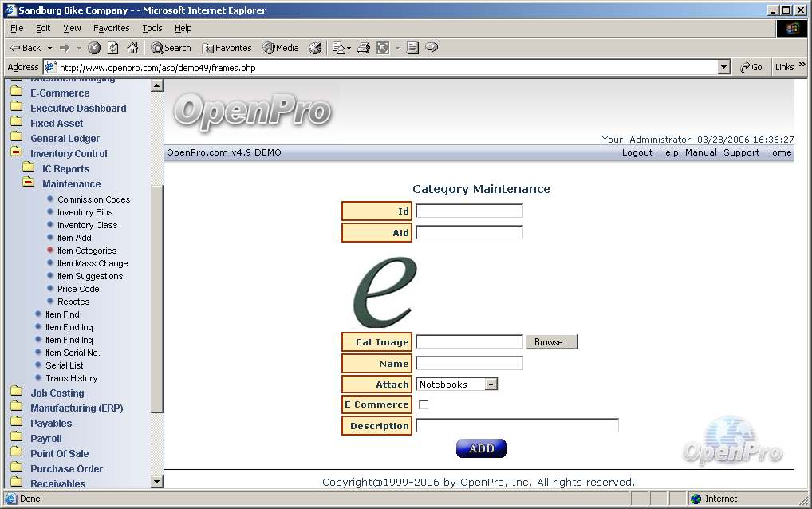
Task: Click the Logout link
Action: pyautogui.click(x=637, y=152)
